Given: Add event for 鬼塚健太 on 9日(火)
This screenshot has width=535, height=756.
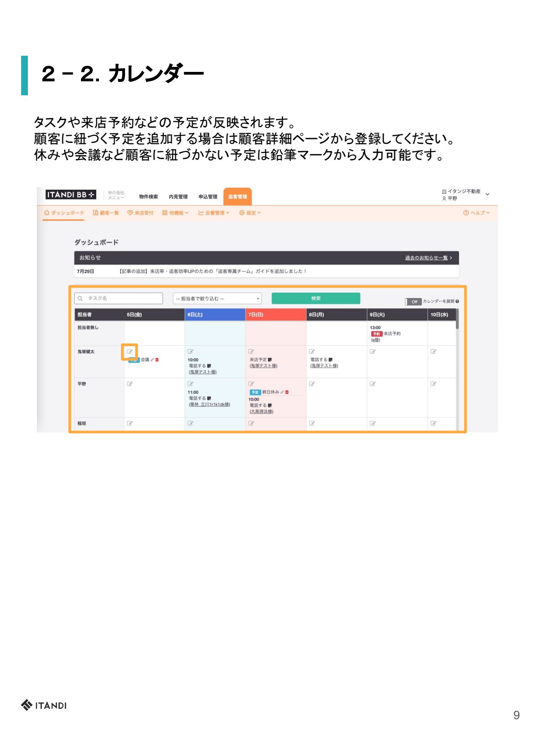Looking at the screenshot, I should (372, 351).
